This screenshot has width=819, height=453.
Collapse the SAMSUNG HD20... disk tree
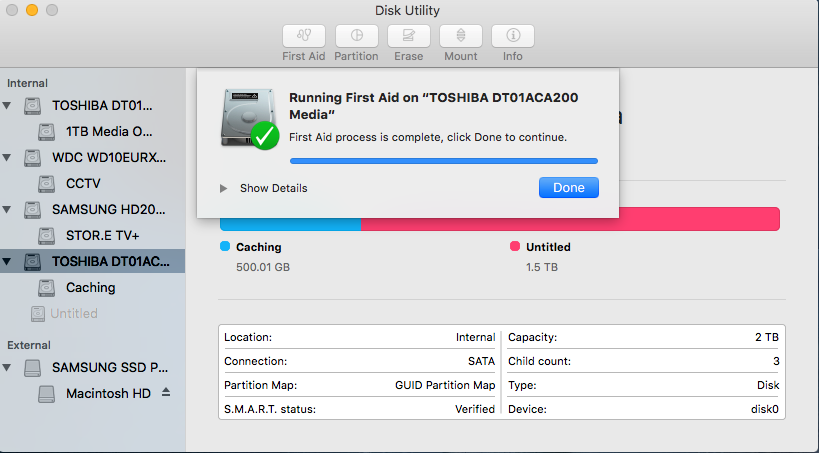click(x=7, y=210)
